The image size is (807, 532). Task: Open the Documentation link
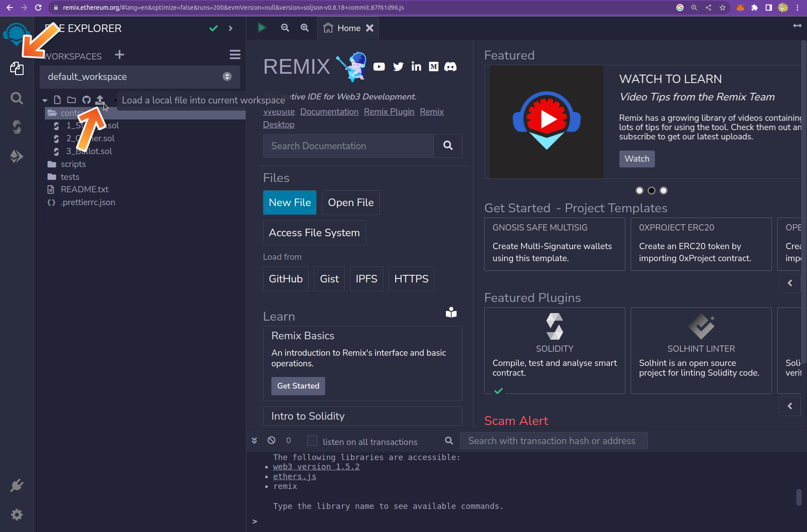point(329,111)
